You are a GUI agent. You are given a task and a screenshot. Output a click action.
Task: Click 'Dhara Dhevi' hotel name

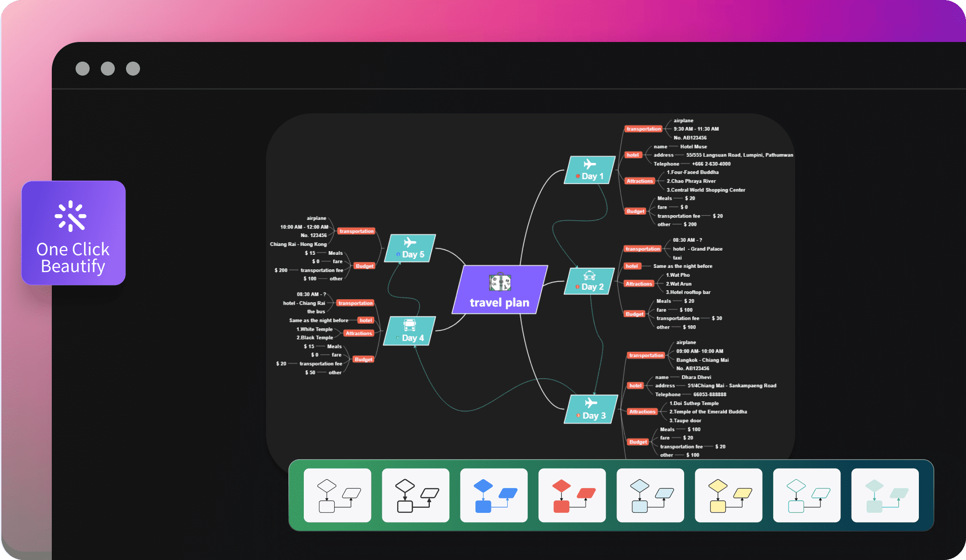pos(696,377)
